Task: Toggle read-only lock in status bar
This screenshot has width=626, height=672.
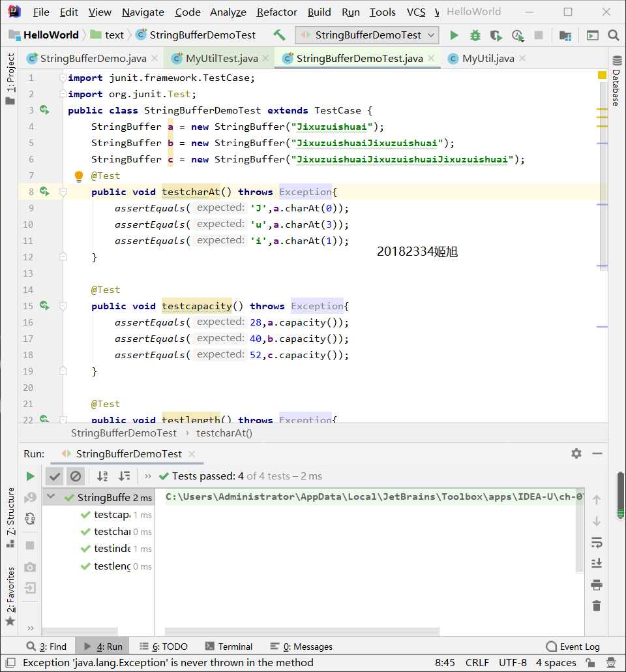Action: coord(590,663)
